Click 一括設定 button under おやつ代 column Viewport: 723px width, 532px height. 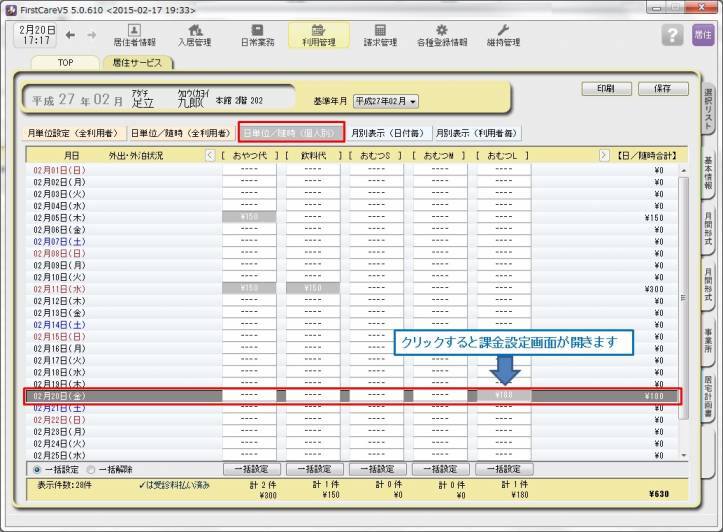249,468
